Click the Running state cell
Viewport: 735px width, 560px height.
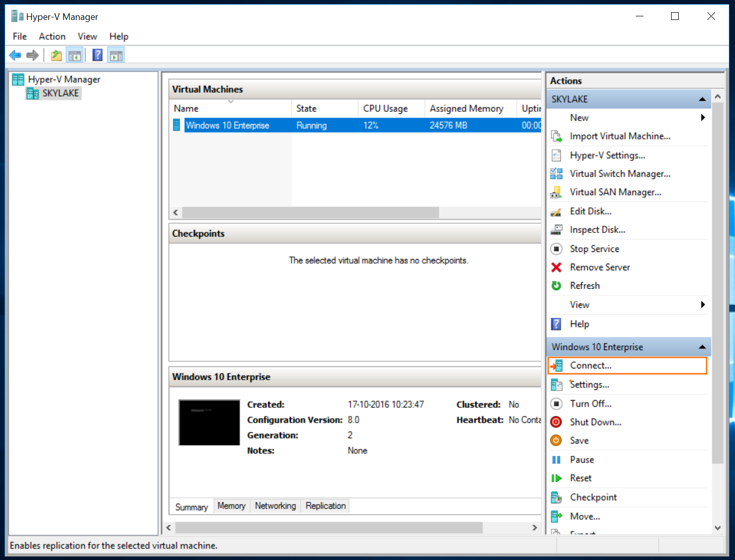pos(312,126)
